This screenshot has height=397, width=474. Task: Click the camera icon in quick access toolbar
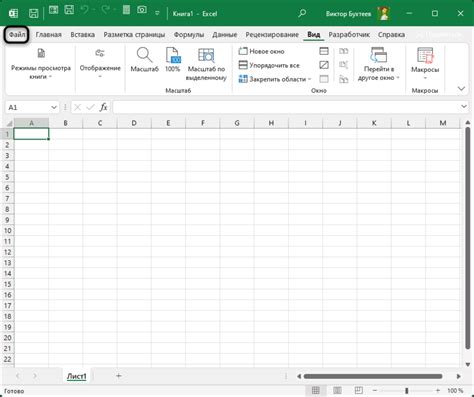click(x=142, y=10)
